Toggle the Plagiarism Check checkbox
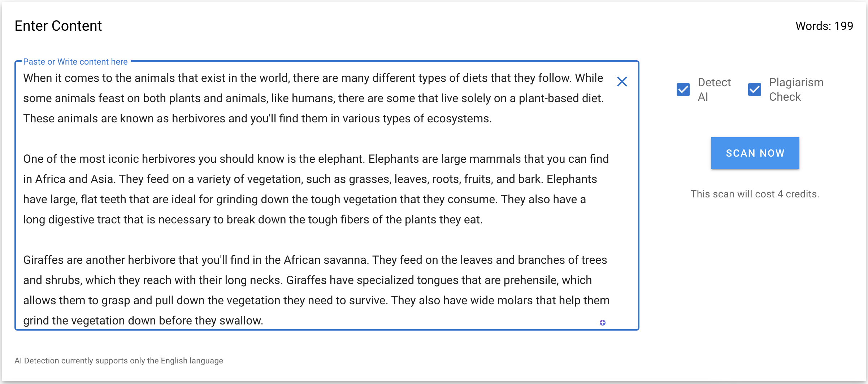Image resolution: width=868 pixels, height=384 pixels. [754, 90]
